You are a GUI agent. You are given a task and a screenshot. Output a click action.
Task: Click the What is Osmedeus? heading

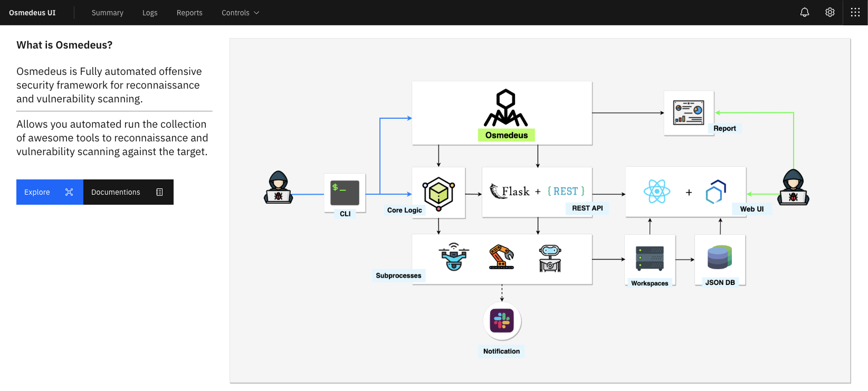(64, 45)
